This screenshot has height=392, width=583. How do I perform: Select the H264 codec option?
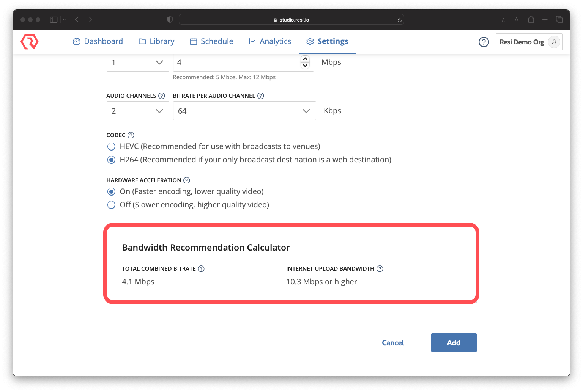pos(111,160)
